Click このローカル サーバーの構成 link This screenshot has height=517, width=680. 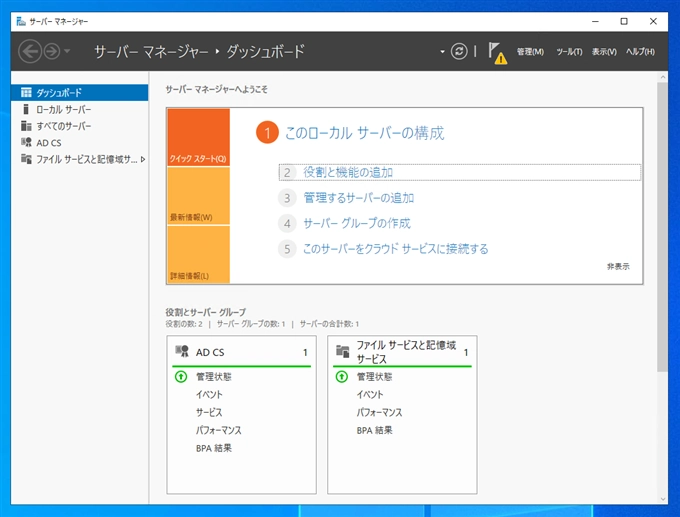(364, 133)
